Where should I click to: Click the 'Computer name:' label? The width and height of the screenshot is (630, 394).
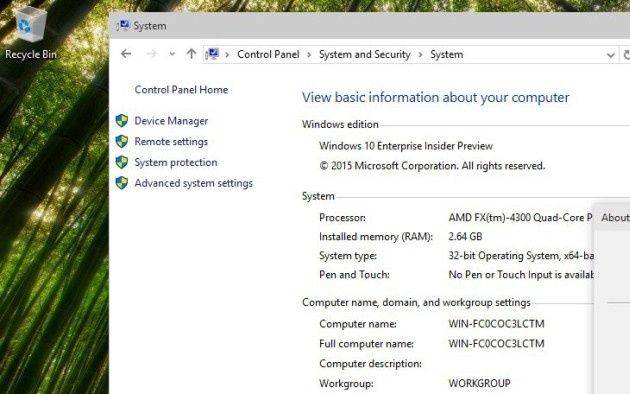pyautogui.click(x=358, y=324)
